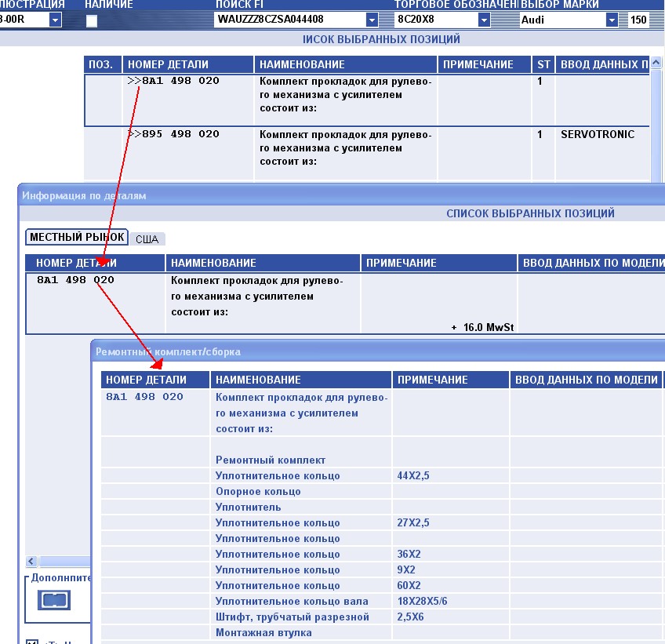Viewport: 665px width, 644px height.
Task: Click ВВОД ДАННЫХ ПО МОДЕЛИ header in Ремонтный комплект window
Action: click(x=586, y=380)
